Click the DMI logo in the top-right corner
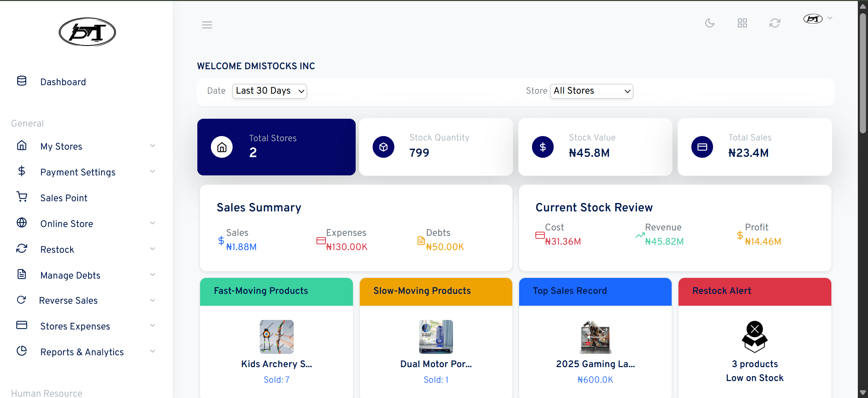This screenshot has height=398, width=868. (813, 19)
